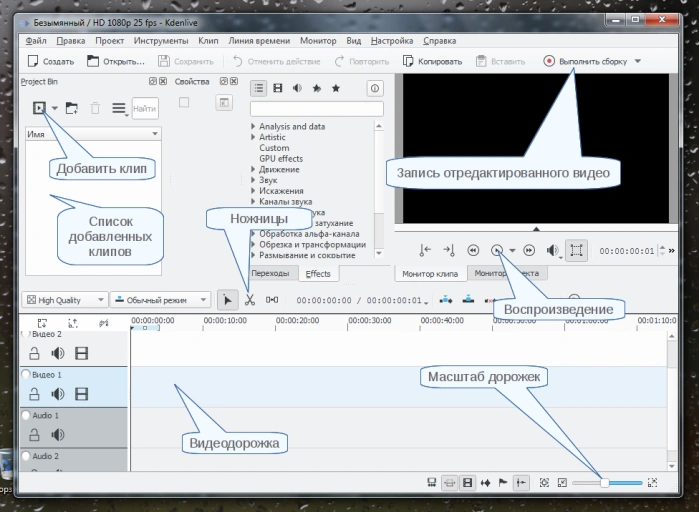Open the High Quality preview dropdown

tap(64, 300)
